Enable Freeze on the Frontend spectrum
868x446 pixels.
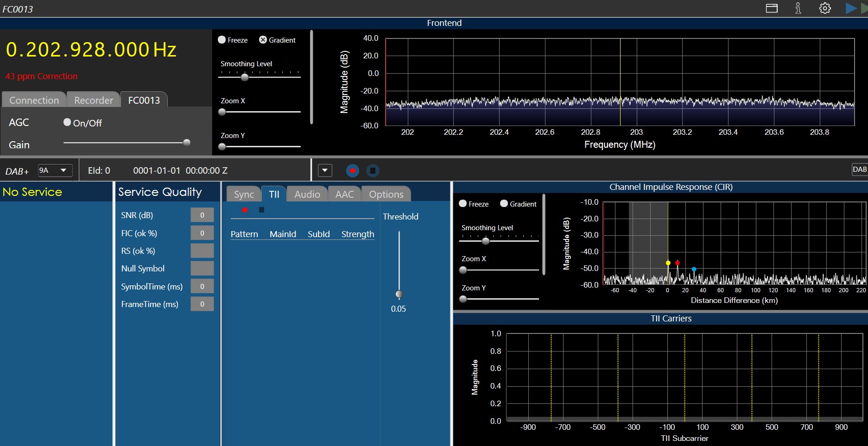(222, 40)
